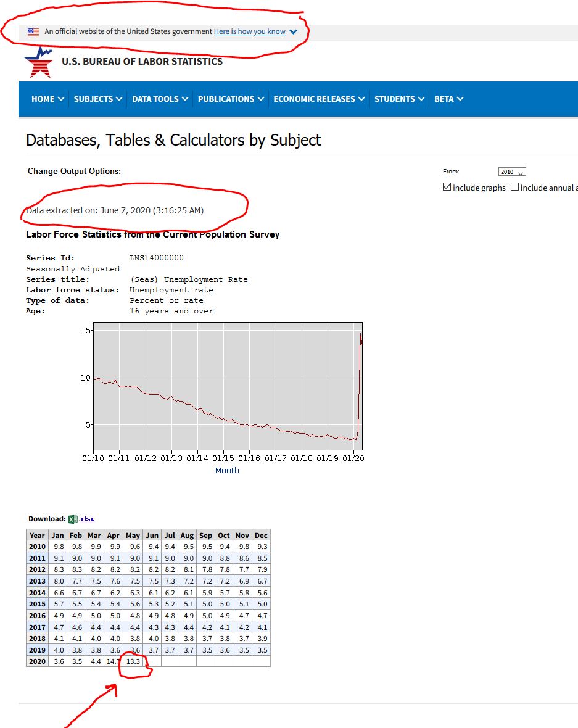Image resolution: width=578 pixels, height=728 pixels.
Task: Click the BLS star logo
Action: tap(39, 62)
